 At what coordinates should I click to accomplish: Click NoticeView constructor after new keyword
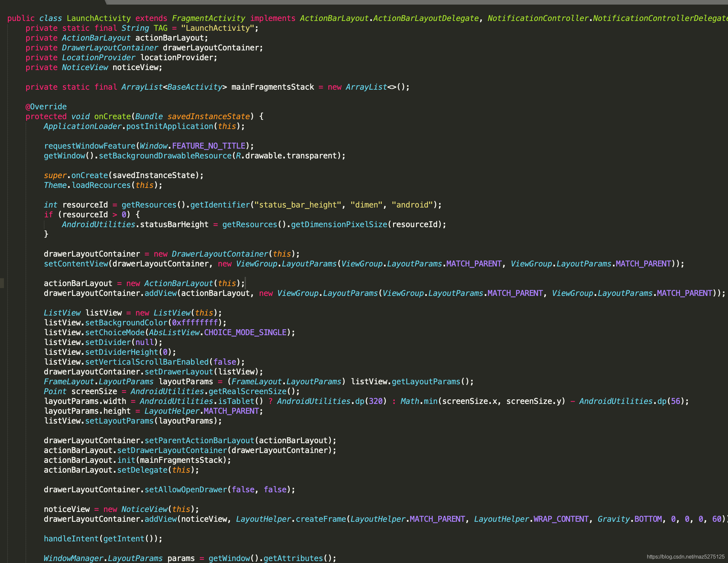click(x=144, y=509)
